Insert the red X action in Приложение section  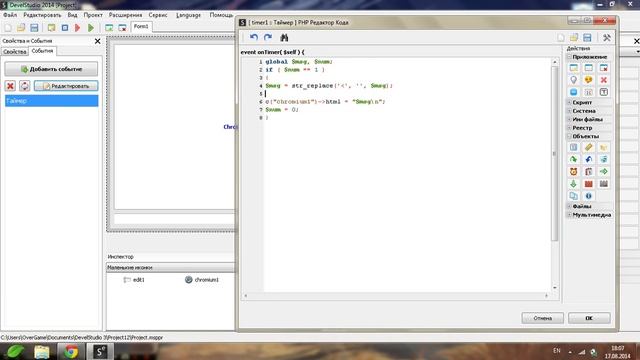(603, 80)
